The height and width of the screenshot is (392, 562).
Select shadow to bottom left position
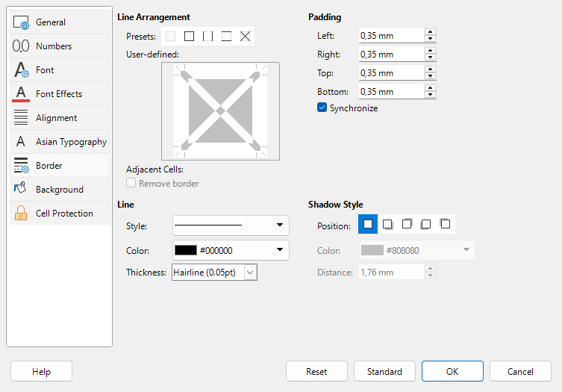tap(426, 224)
